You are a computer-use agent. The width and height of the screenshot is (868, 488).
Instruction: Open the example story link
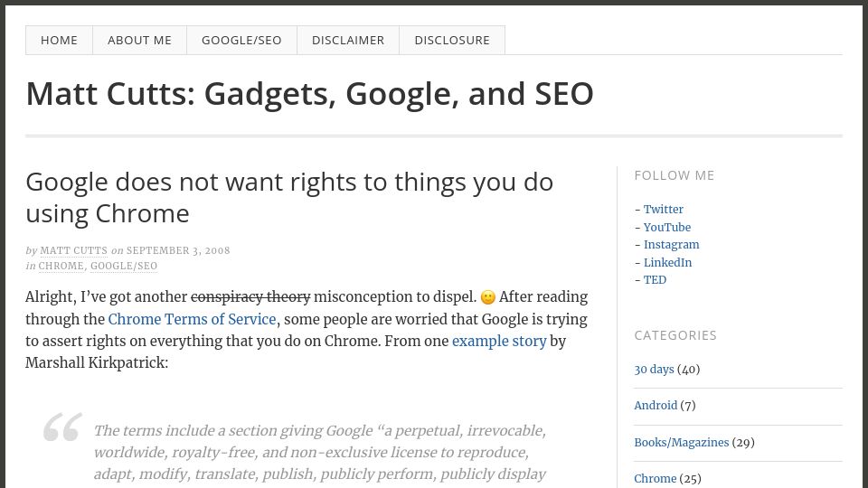499,341
